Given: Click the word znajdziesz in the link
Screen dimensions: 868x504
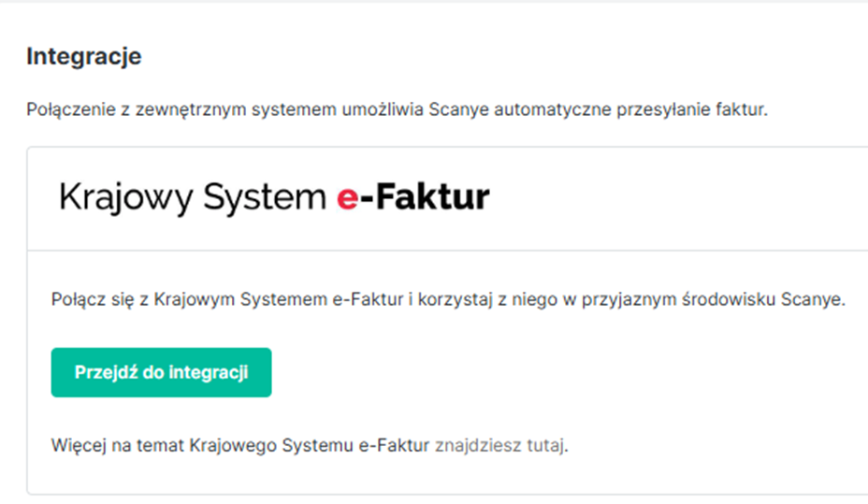Looking at the screenshot, I should point(477,445).
